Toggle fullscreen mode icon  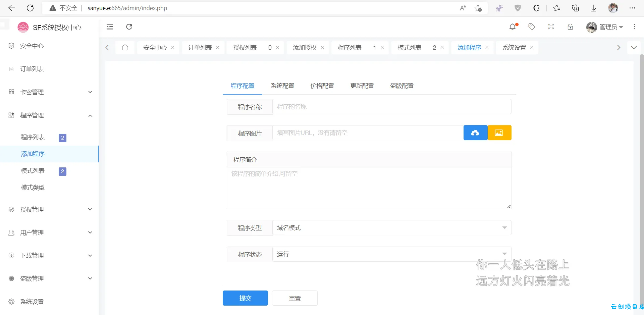pyautogui.click(x=551, y=27)
